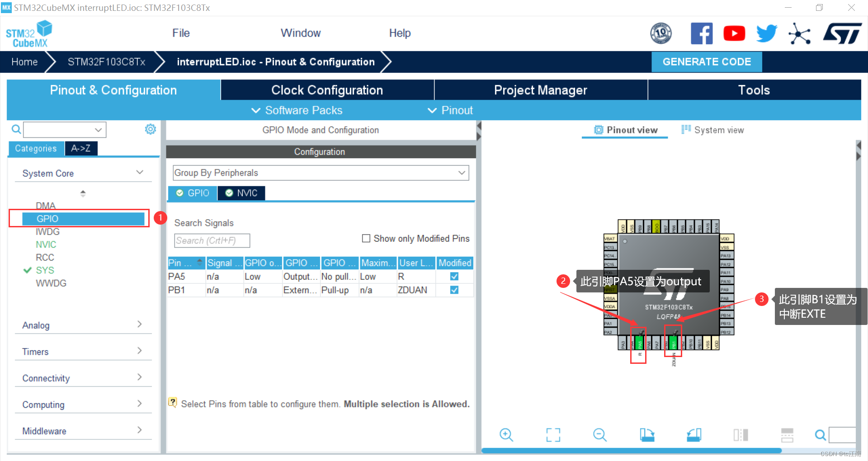Click GENERATE CODE button
Screen dimensions: 868x461
[x=707, y=62]
